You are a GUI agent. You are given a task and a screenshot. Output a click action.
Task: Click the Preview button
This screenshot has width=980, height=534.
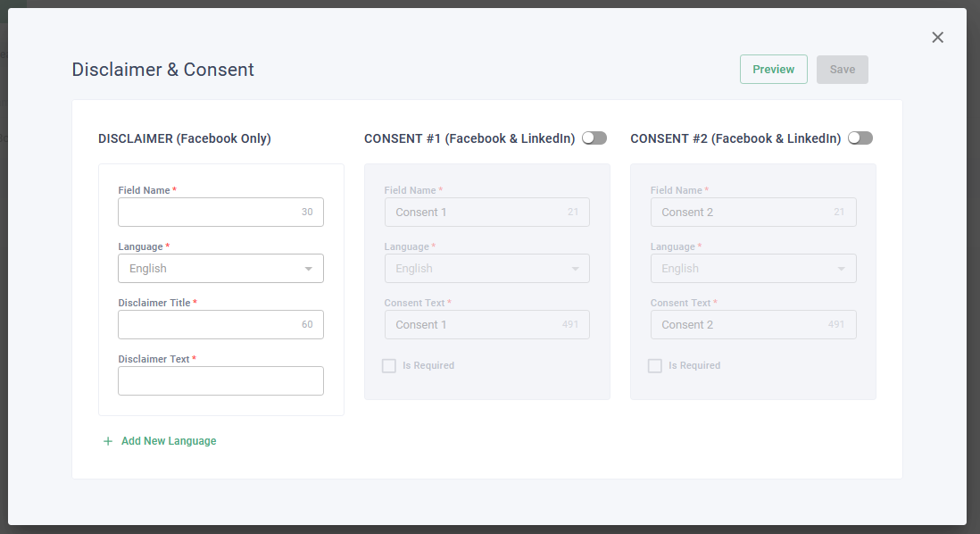[x=773, y=70]
